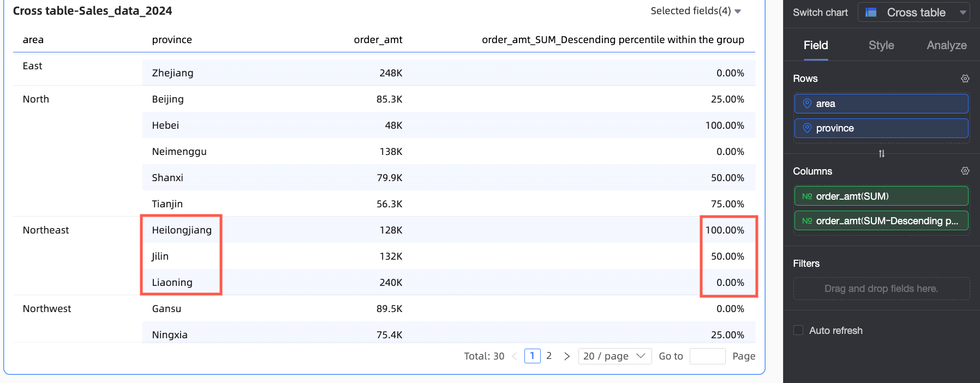Click the number icon on order_amt(SUM) field
The height and width of the screenshot is (383, 980).
click(807, 196)
